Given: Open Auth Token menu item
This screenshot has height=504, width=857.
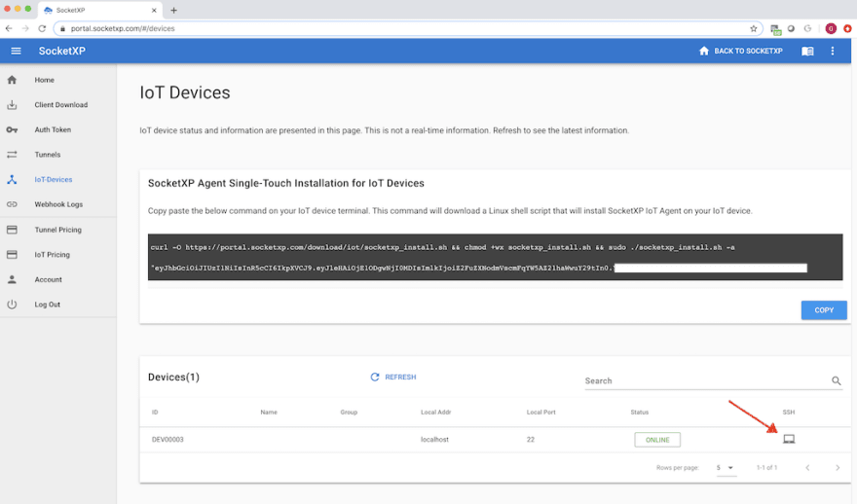Looking at the screenshot, I should [53, 130].
